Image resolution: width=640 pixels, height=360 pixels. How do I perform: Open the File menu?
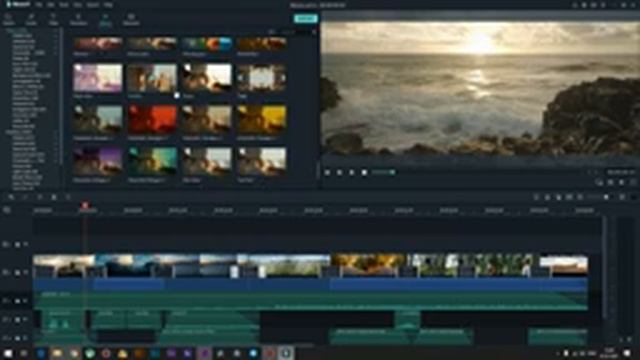coord(38,5)
